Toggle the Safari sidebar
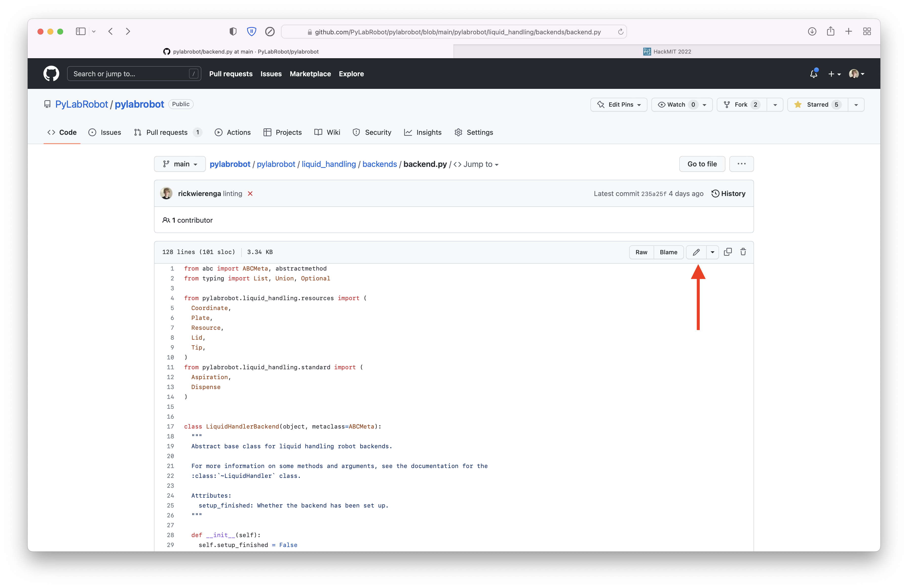908x588 pixels. 80,32
